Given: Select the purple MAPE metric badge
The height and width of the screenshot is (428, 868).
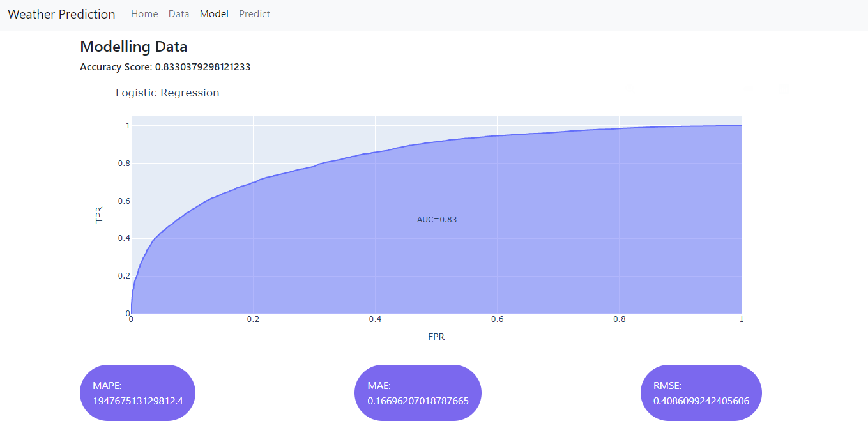Looking at the screenshot, I should click(x=137, y=393).
